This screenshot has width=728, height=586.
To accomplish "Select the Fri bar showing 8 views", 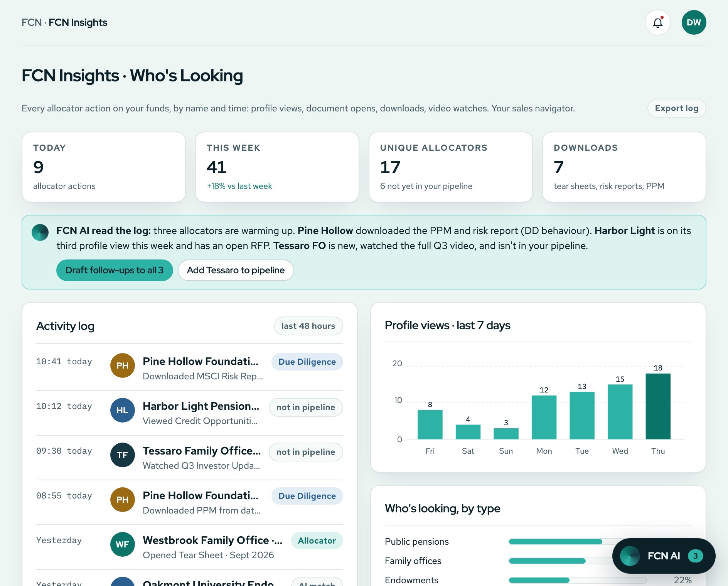I will pos(430,424).
